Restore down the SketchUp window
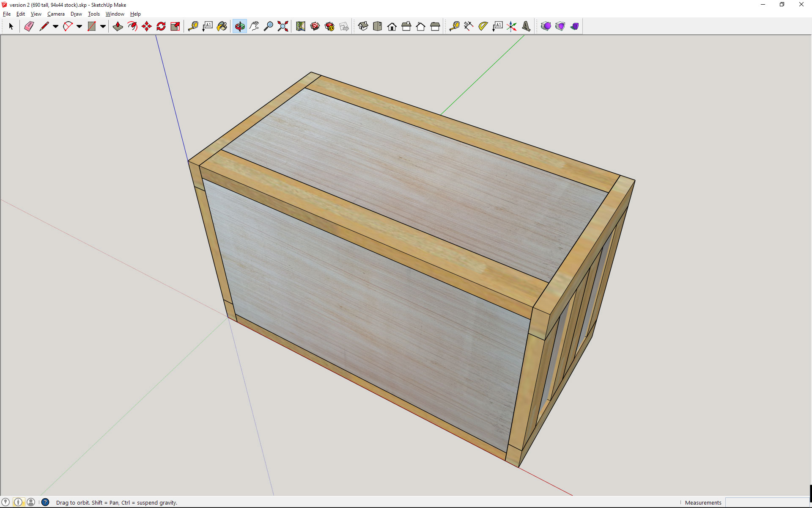This screenshot has height=508, width=812. click(x=782, y=5)
